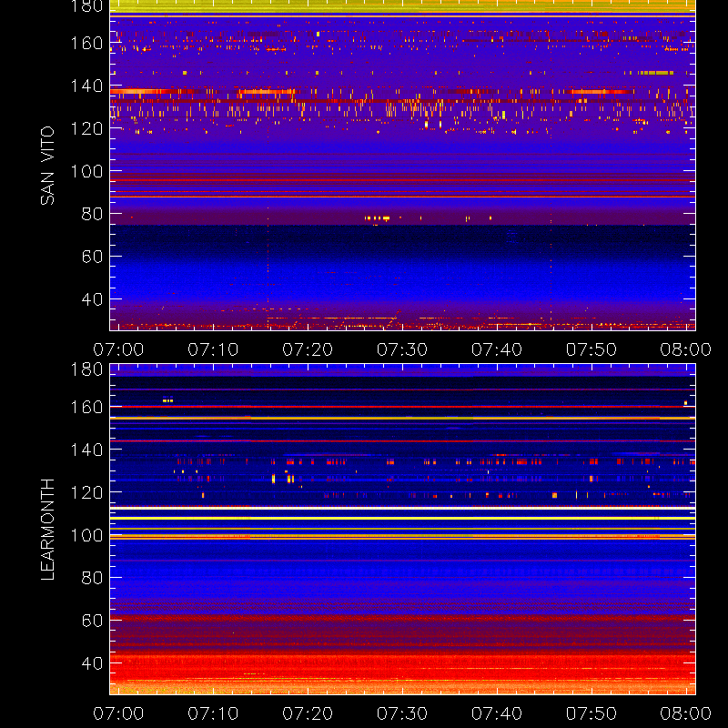
Task: Click the 100 tick label on LEARMONTH axis
Action: pyautogui.click(x=86, y=535)
